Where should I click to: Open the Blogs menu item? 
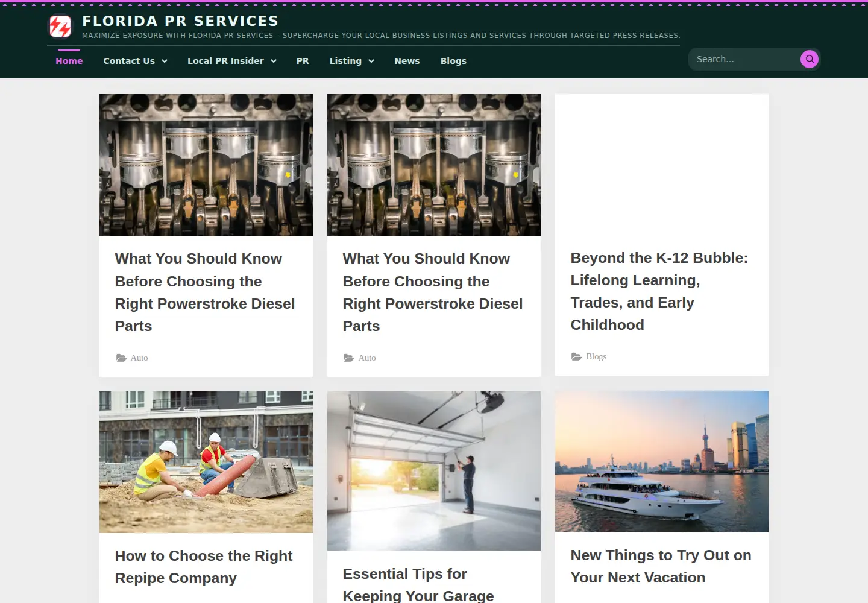click(x=453, y=61)
